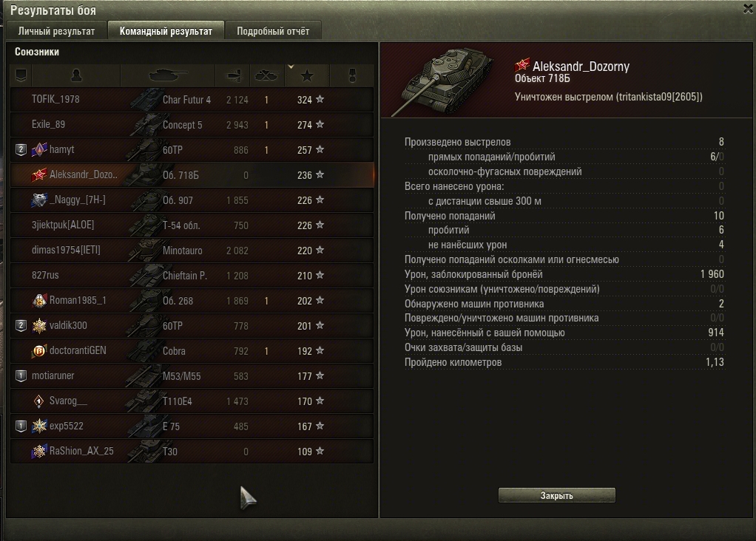Open the Подробный отчёт tab

pyautogui.click(x=273, y=31)
